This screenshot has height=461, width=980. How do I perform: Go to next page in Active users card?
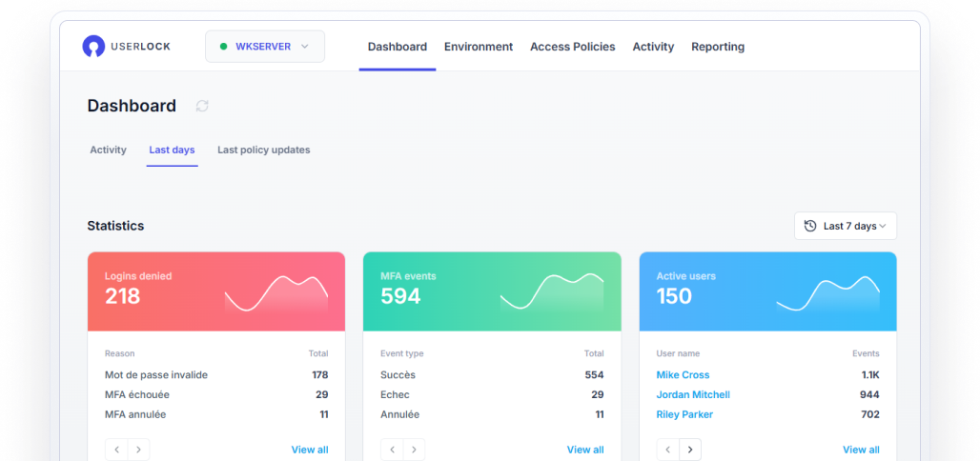(690, 450)
